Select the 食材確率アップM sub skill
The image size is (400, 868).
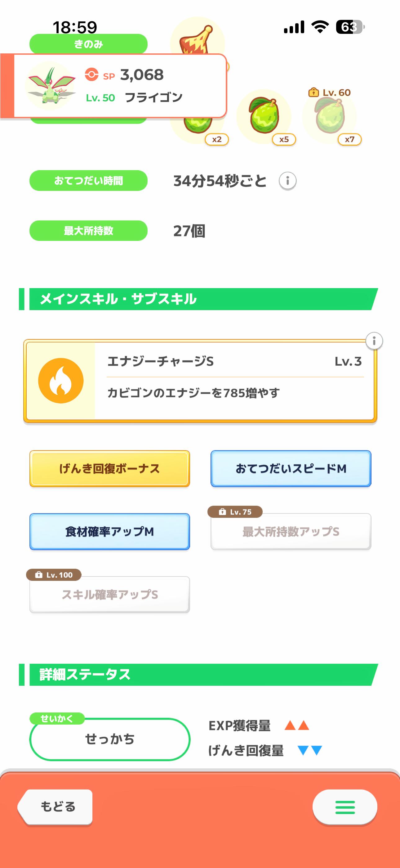click(x=110, y=532)
